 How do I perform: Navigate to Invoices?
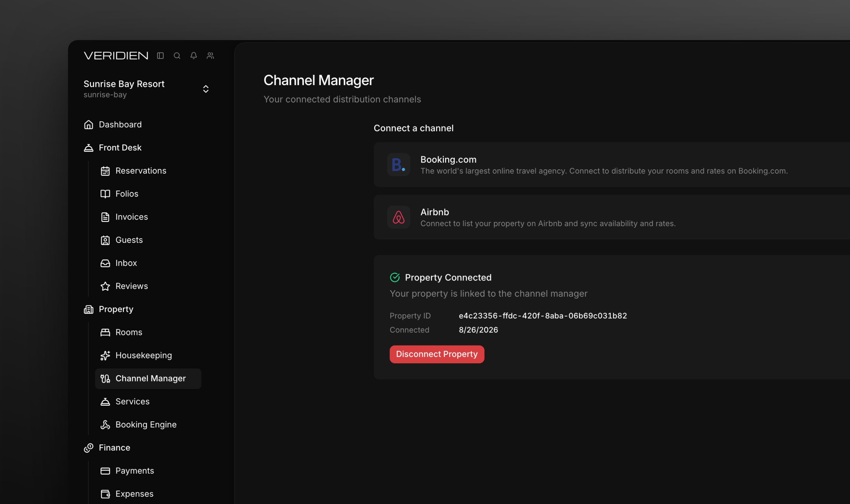pyautogui.click(x=132, y=217)
